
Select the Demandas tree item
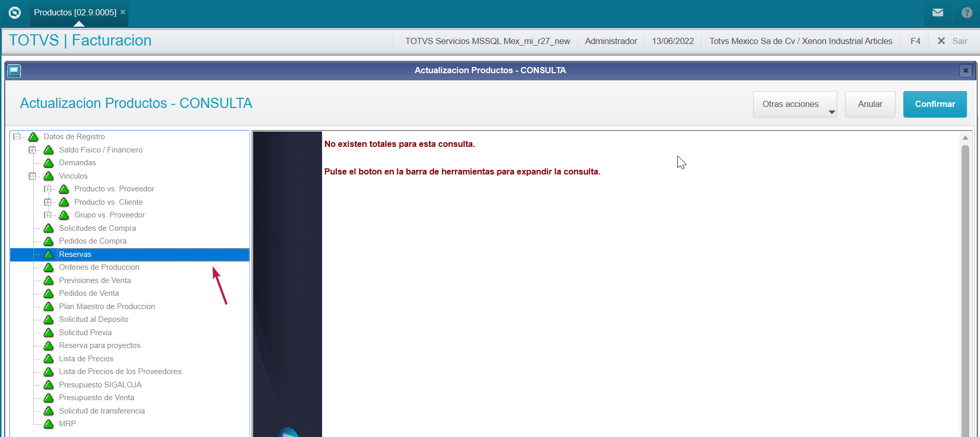(77, 163)
